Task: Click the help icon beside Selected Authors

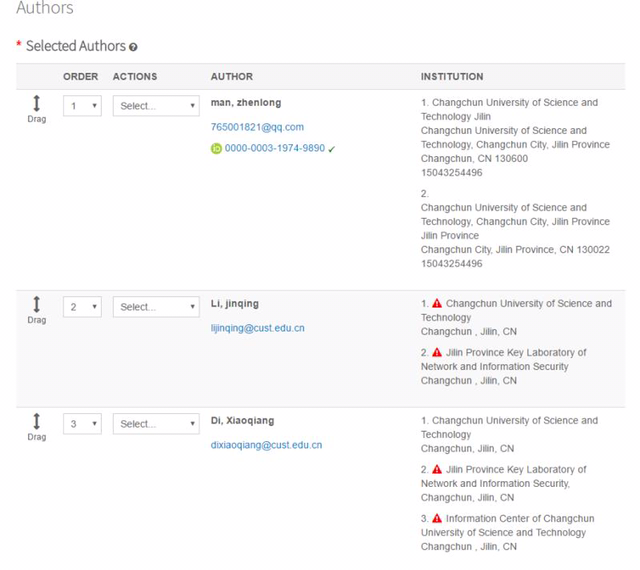Action: click(x=133, y=47)
